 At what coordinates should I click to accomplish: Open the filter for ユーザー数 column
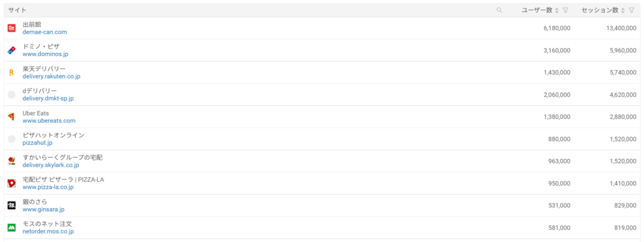(x=566, y=10)
